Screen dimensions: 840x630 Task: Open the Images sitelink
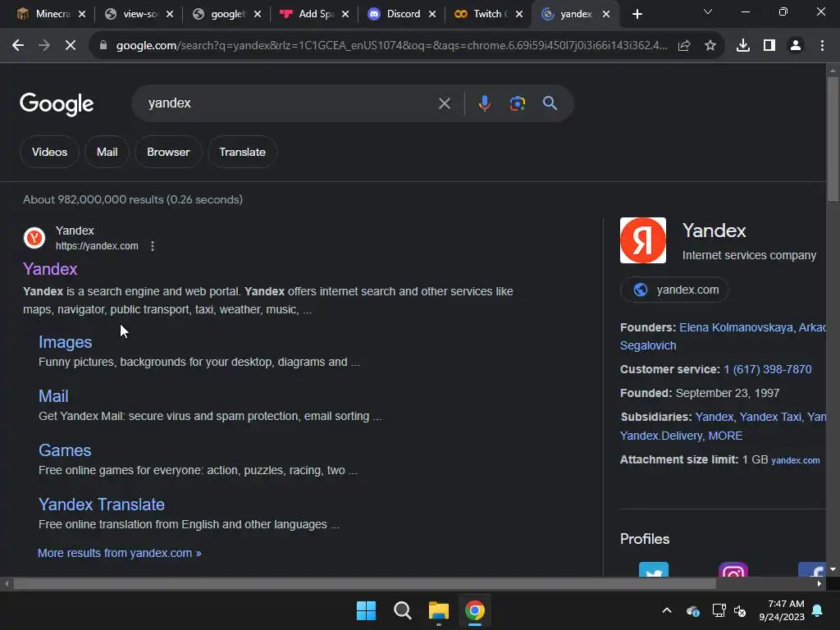pyautogui.click(x=66, y=342)
